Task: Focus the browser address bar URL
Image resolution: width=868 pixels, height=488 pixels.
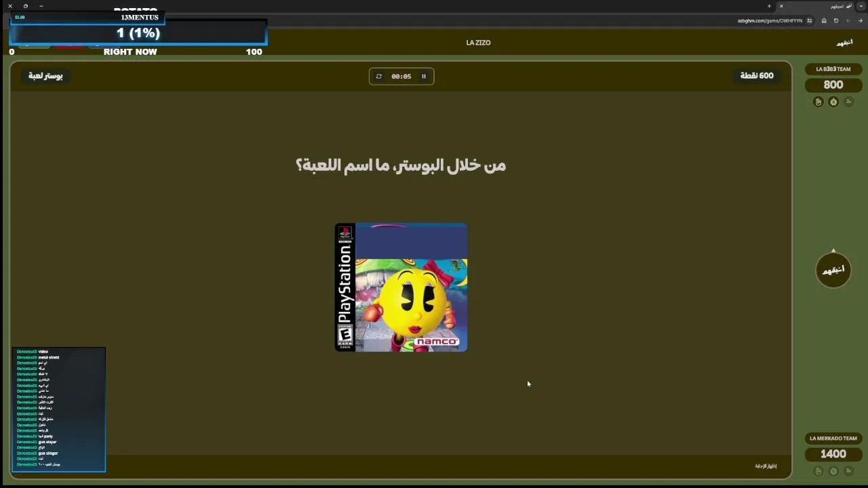Action: pos(770,21)
